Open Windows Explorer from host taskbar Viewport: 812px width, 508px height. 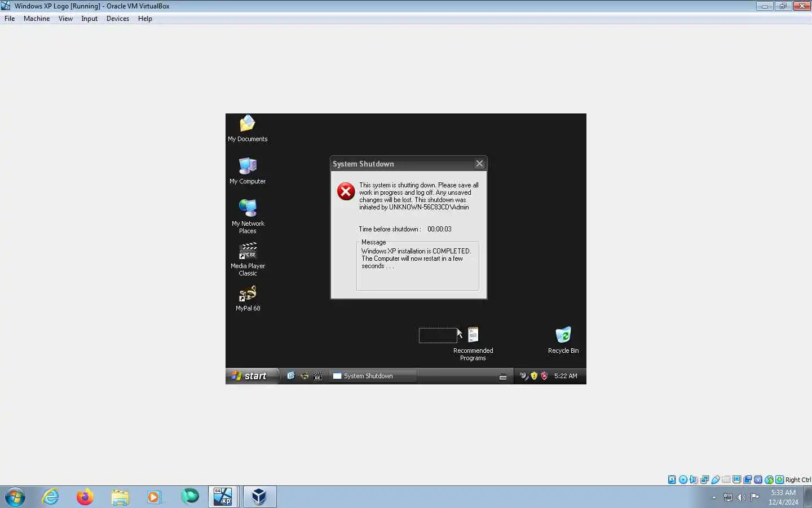tap(120, 497)
